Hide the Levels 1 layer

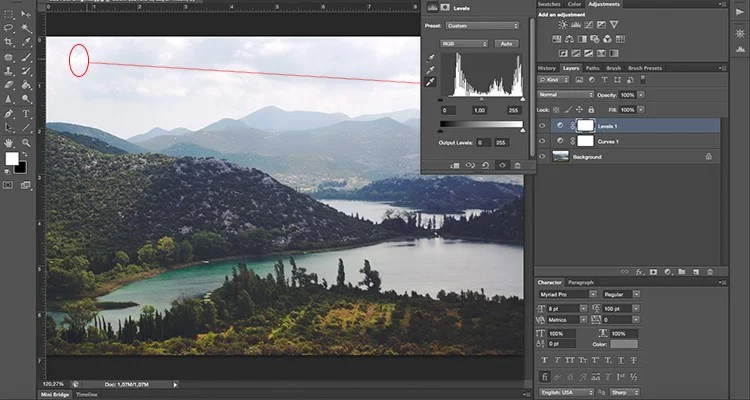point(542,126)
